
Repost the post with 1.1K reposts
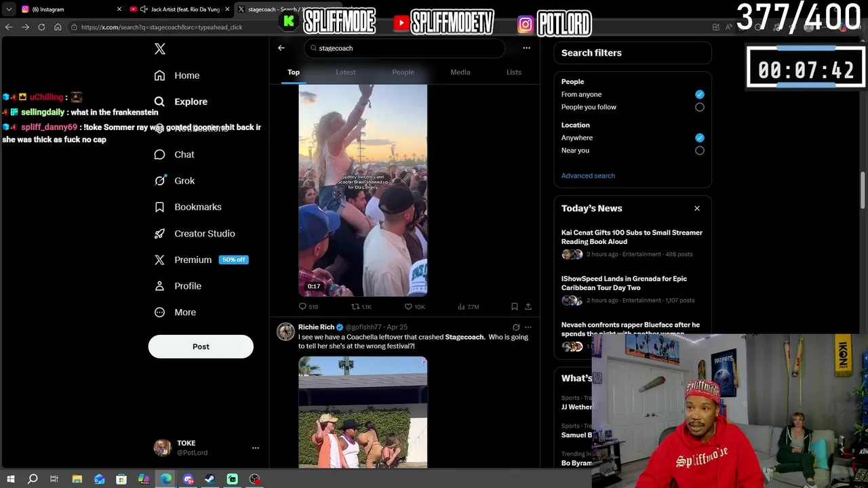pos(361,306)
